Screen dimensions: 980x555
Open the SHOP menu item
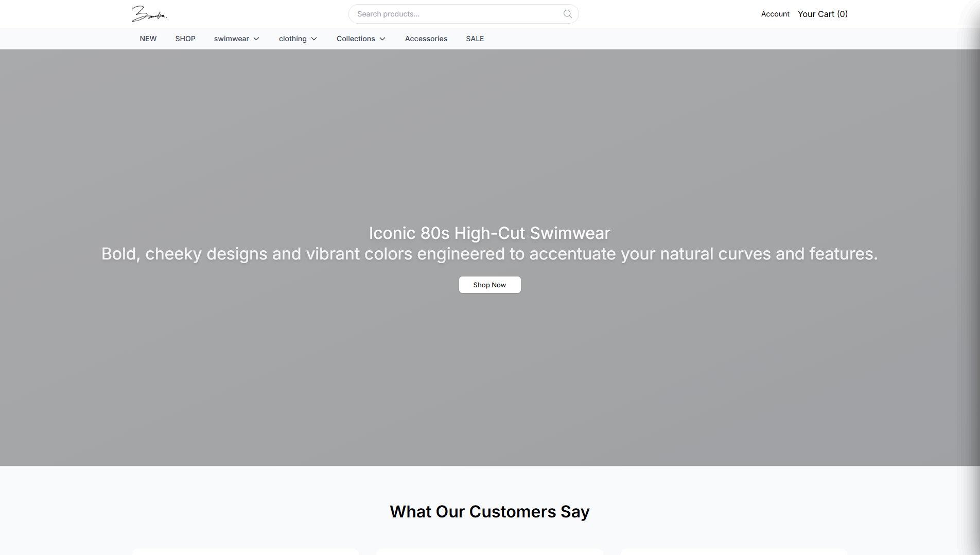185,39
